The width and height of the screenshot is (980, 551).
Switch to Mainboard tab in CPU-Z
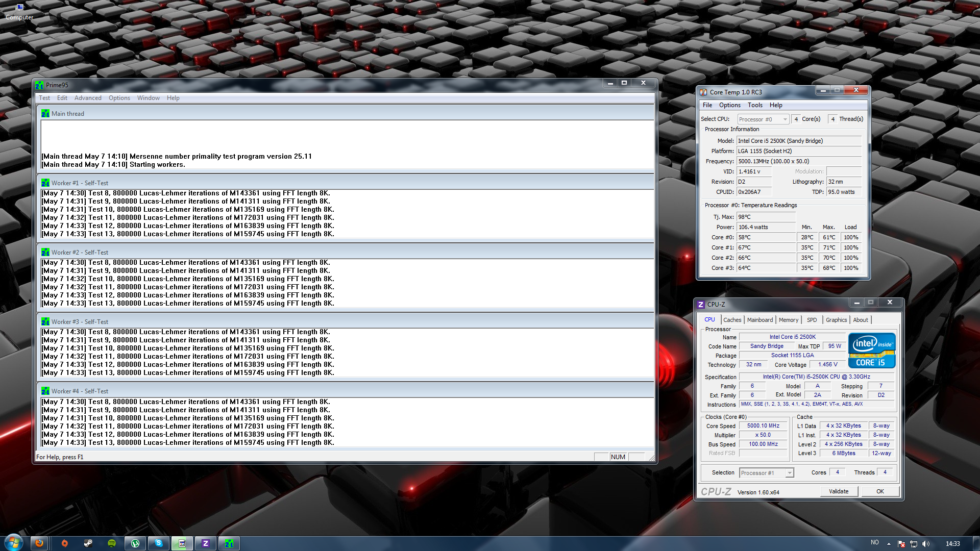760,320
